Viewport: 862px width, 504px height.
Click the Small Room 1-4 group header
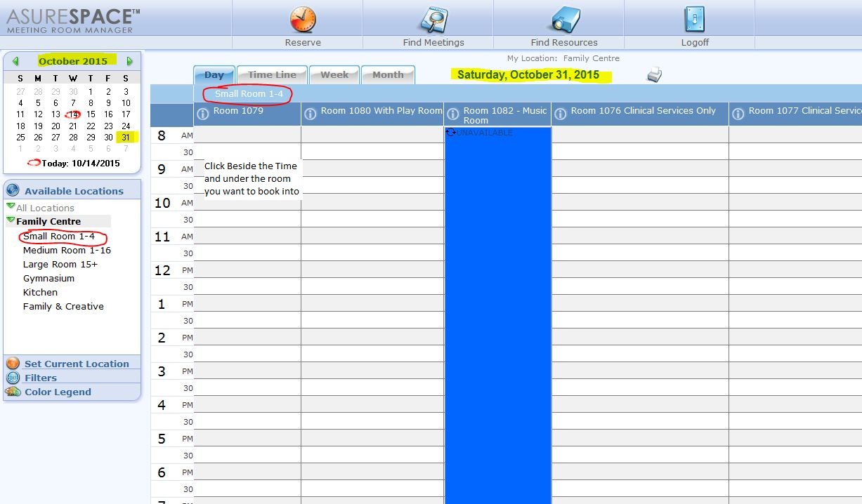click(249, 93)
